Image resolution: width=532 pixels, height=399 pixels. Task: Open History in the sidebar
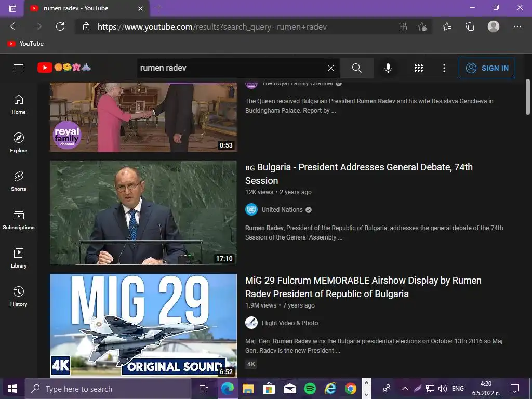[19, 297]
